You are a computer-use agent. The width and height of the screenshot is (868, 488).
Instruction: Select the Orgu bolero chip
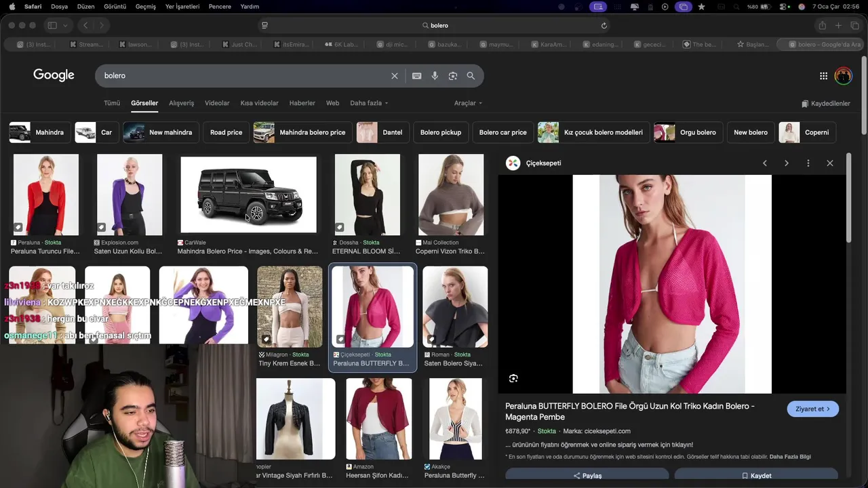click(x=688, y=132)
